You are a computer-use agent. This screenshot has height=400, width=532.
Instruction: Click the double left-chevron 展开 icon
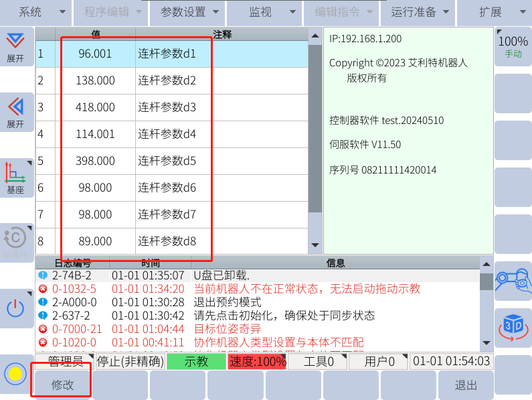point(15,112)
